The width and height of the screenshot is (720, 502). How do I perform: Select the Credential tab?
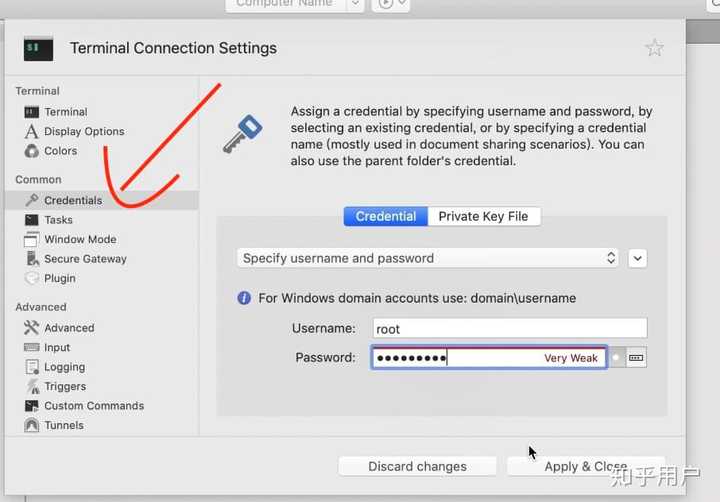pos(385,216)
